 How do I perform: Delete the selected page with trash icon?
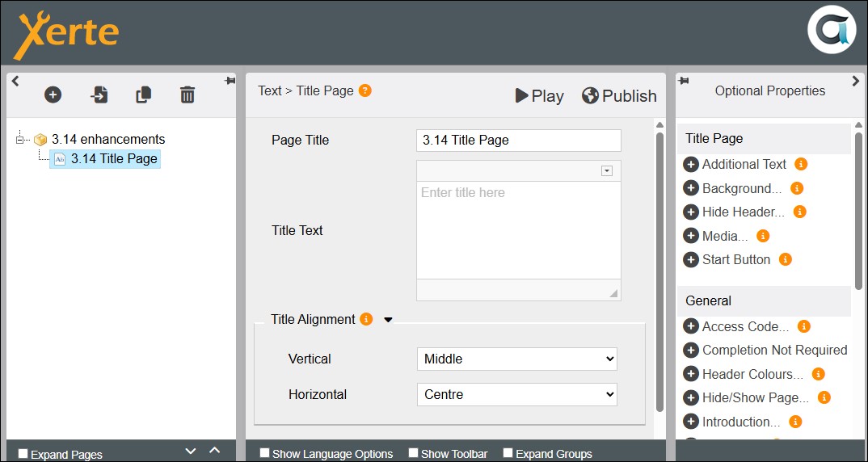(x=188, y=94)
